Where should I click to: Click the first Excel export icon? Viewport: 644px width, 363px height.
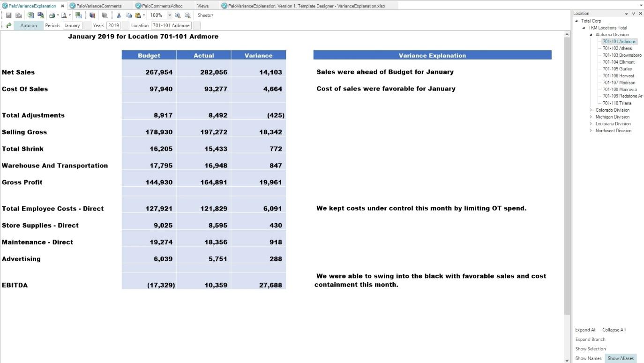pos(30,15)
